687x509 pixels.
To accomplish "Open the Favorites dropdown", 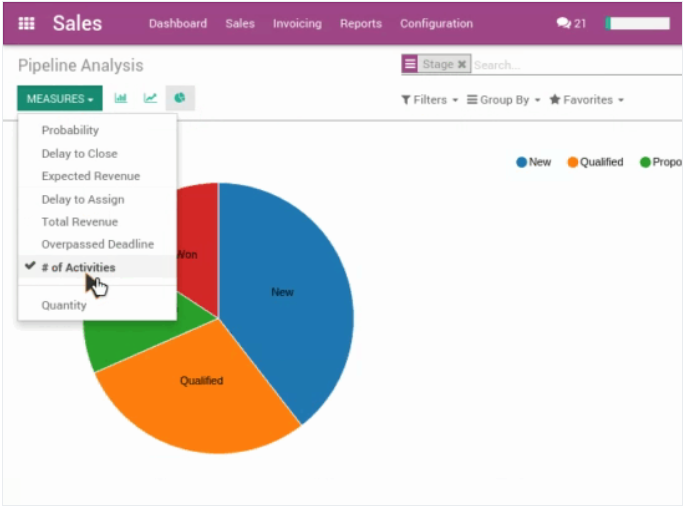I will click(586, 100).
